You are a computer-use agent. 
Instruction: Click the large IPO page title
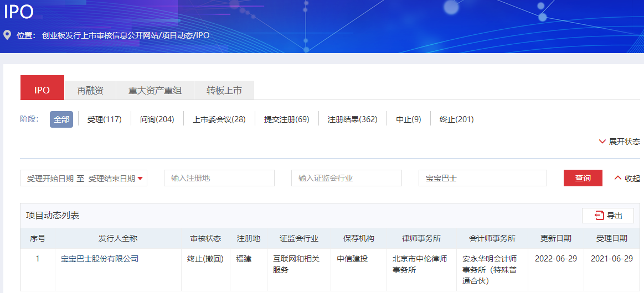pos(18,12)
